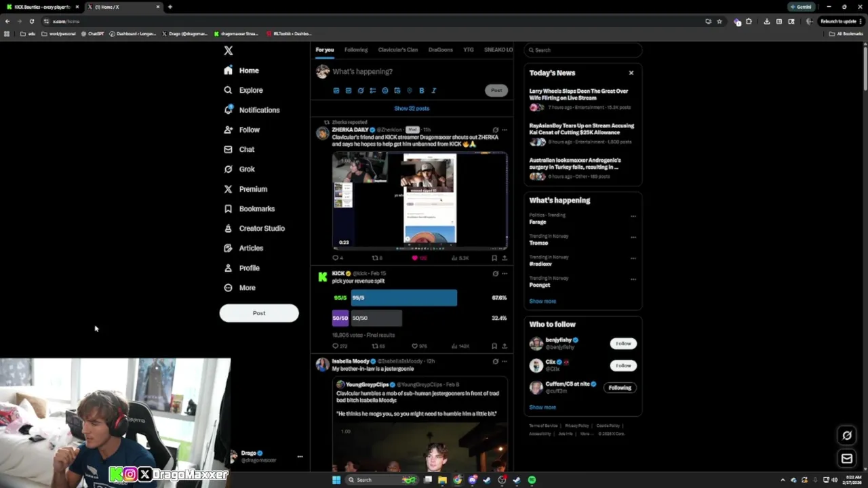Toggle Following for Cuffem/C5 at nite

click(x=620, y=388)
